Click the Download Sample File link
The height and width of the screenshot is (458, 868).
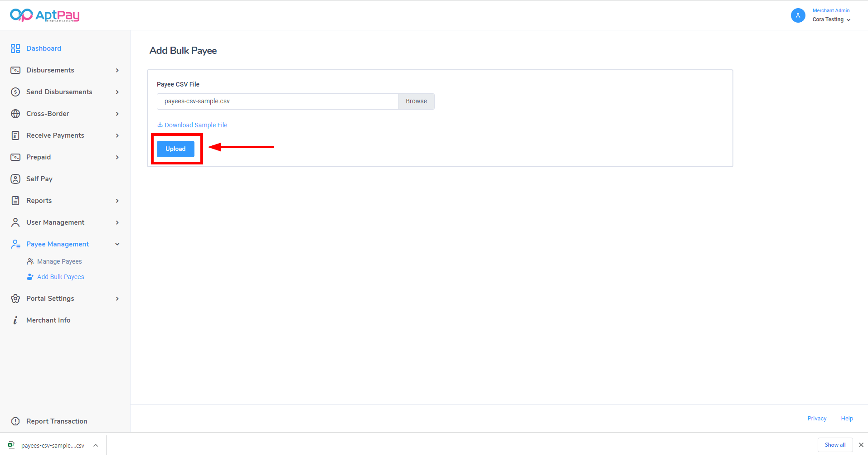(x=196, y=125)
